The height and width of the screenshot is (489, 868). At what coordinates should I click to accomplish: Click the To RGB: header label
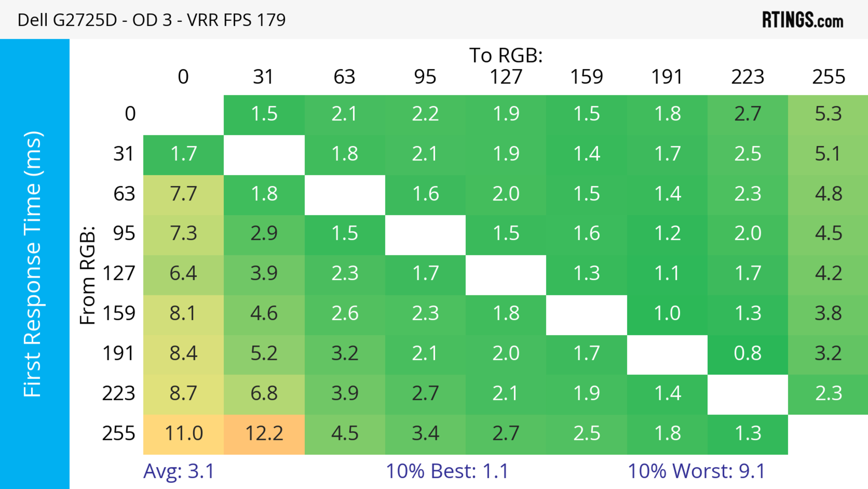[x=506, y=55]
